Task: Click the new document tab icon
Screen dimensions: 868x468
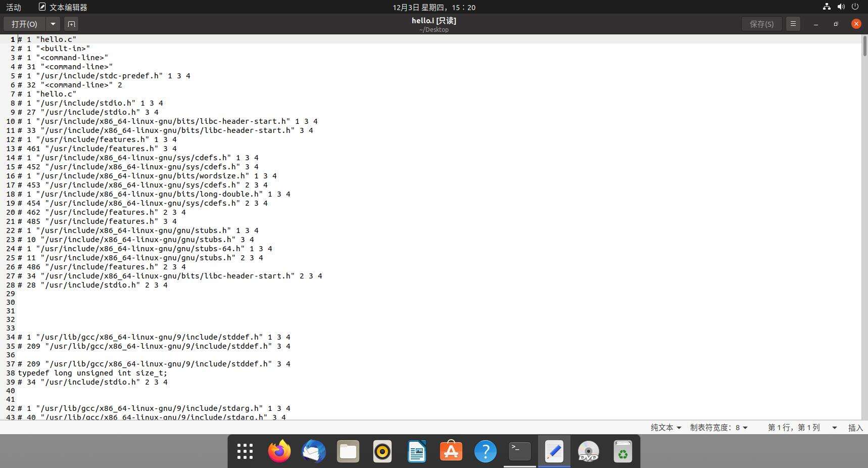Action: point(71,24)
